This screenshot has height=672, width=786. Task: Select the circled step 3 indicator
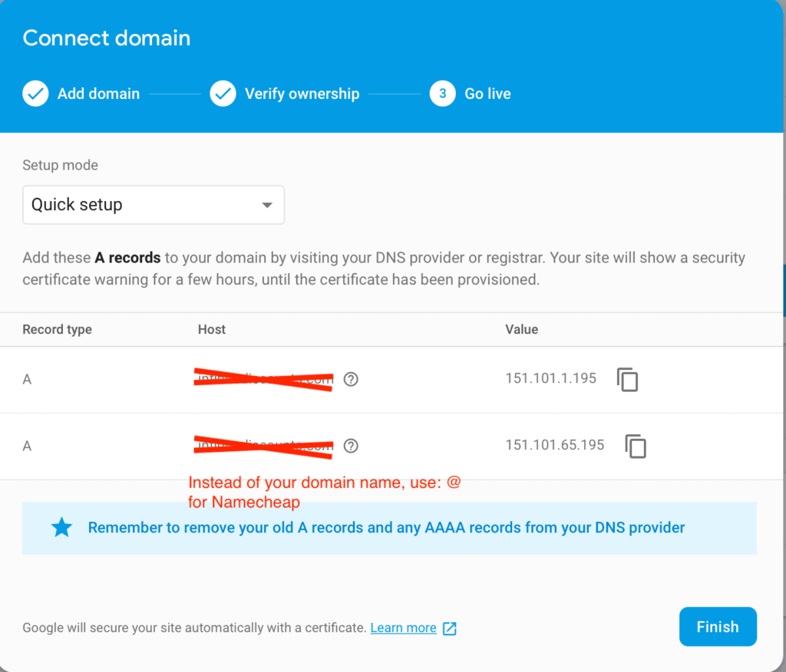coord(442,93)
